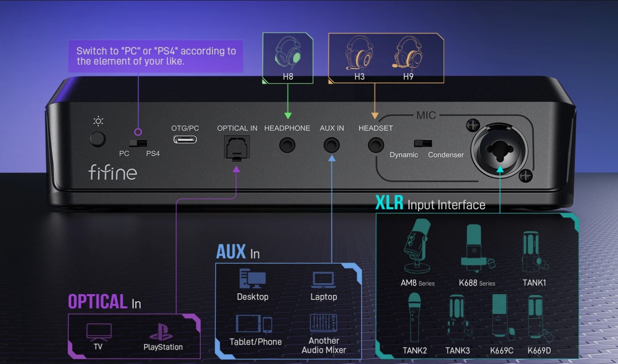
Task: Select the K669C microphone icon
Action: 502,316
